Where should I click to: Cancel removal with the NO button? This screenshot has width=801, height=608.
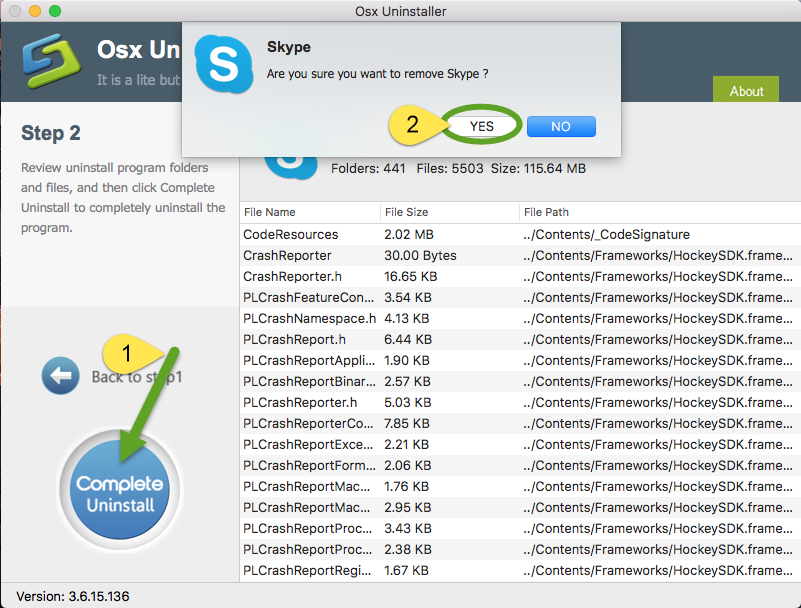[561, 126]
